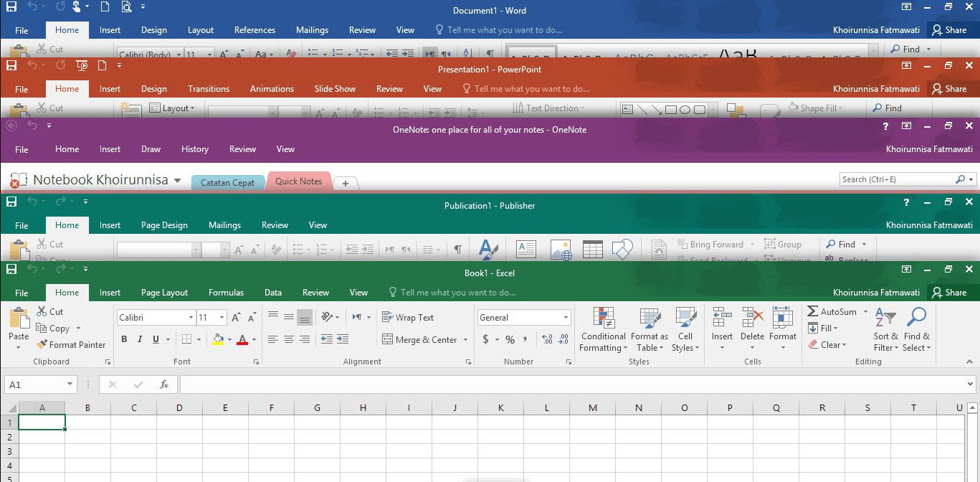Expand the Merge & Center dropdown arrow
The image size is (980, 482).
pos(466,340)
